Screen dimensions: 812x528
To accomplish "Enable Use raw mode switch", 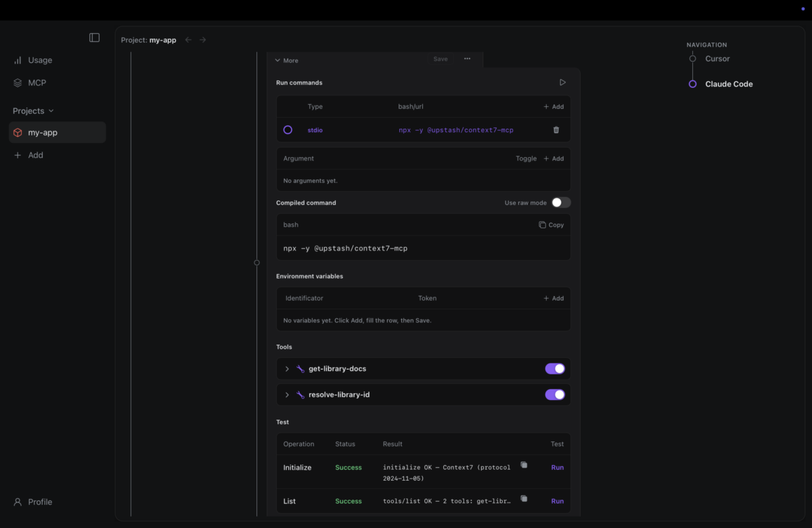I will pyautogui.click(x=561, y=202).
